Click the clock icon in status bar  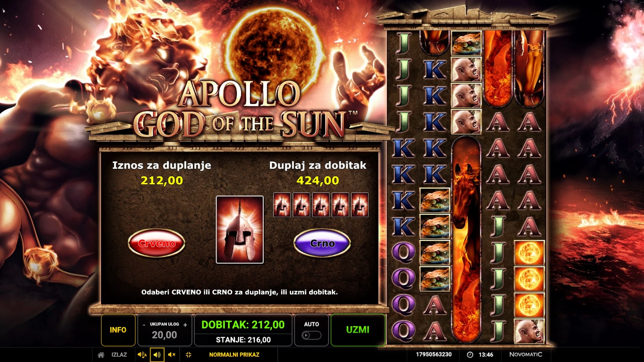coord(470,355)
